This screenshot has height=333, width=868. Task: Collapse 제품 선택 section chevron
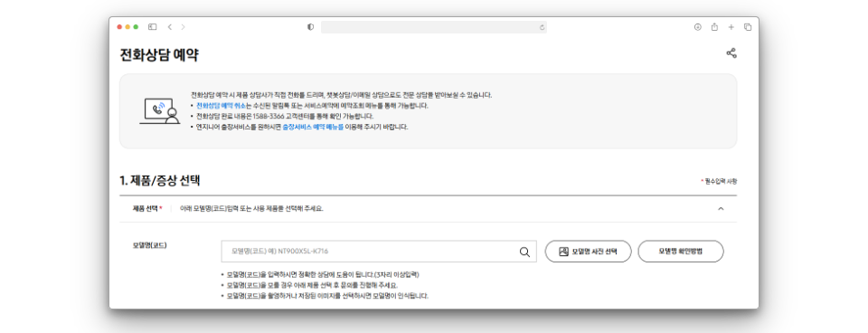721,209
